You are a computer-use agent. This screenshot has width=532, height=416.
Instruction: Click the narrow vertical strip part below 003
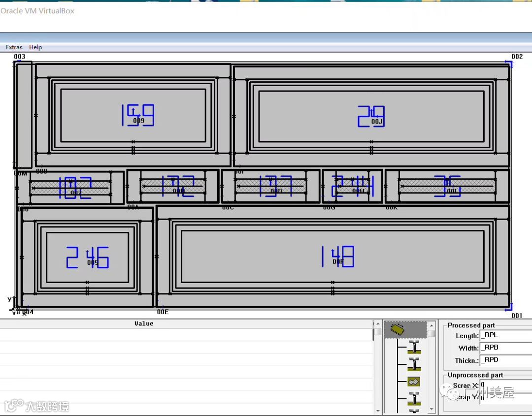click(24, 115)
